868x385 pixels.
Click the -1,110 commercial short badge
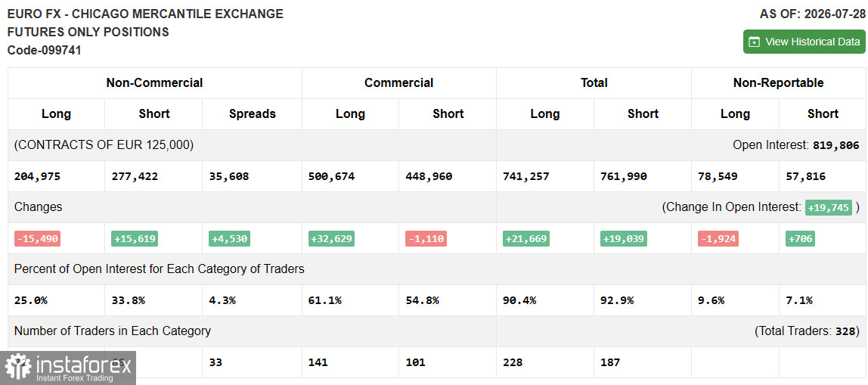(x=426, y=239)
